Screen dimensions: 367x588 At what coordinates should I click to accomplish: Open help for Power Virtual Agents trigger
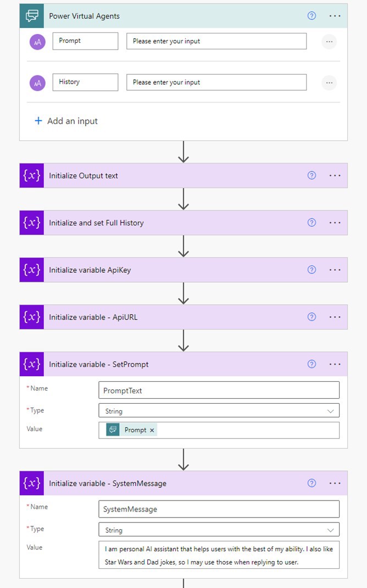coord(312,16)
